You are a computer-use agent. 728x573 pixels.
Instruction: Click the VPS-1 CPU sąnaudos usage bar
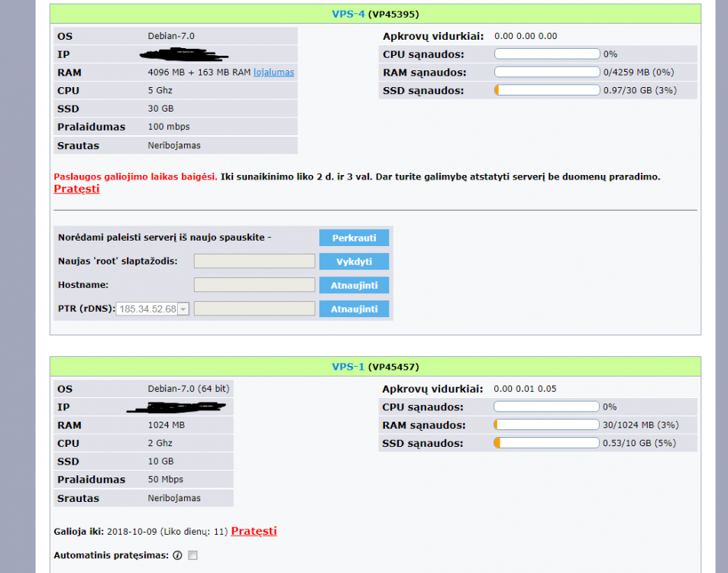pos(546,406)
